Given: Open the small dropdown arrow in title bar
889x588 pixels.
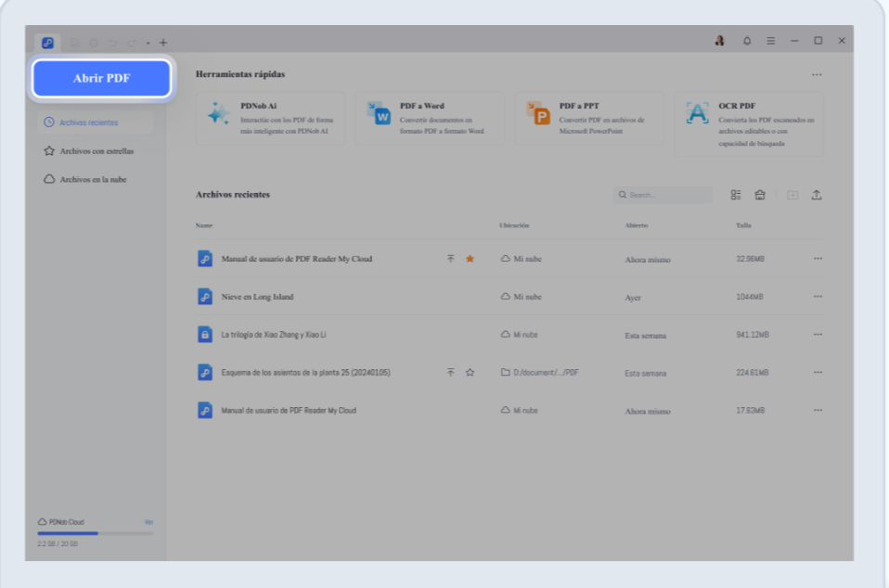Looking at the screenshot, I should (148, 43).
